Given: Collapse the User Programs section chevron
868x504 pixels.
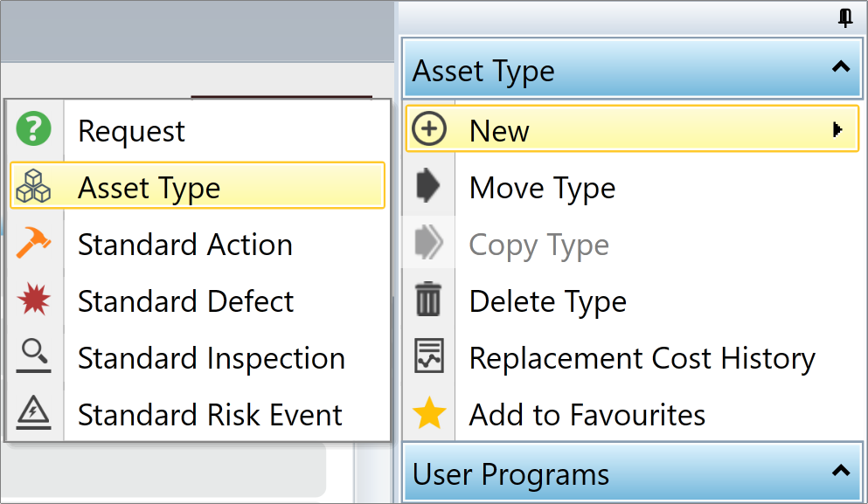Looking at the screenshot, I should click(841, 471).
